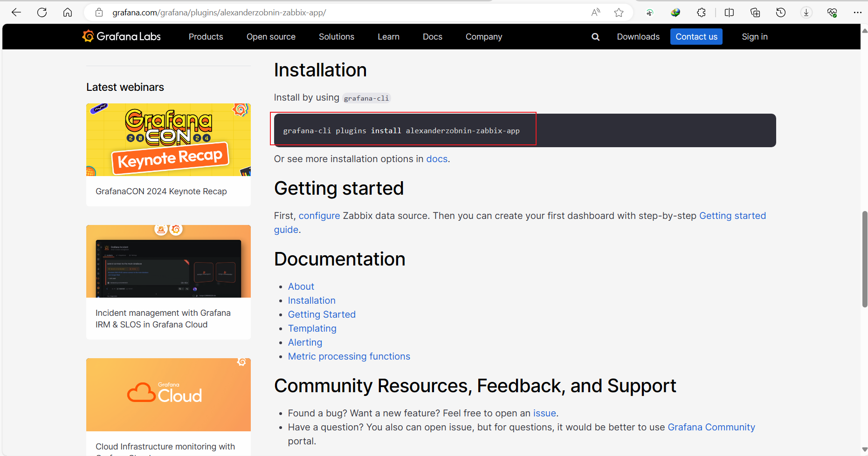Open GrafanaCON 2024 Keynote Recap thumbnail
This screenshot has width=868, height=456.
click(x=168, y=140)
